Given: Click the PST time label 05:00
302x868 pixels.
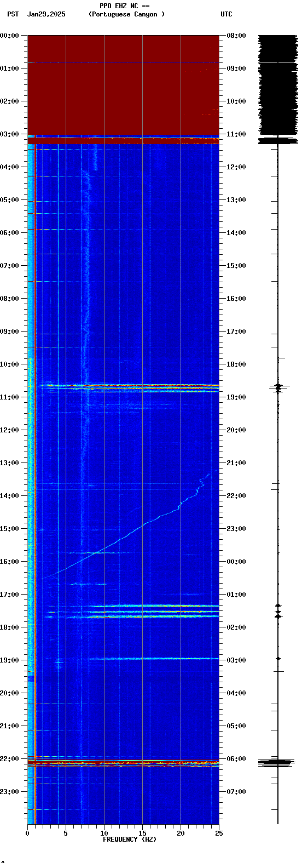Looking at the screenshot, I should pyautogui.click(x=10, y=199).
